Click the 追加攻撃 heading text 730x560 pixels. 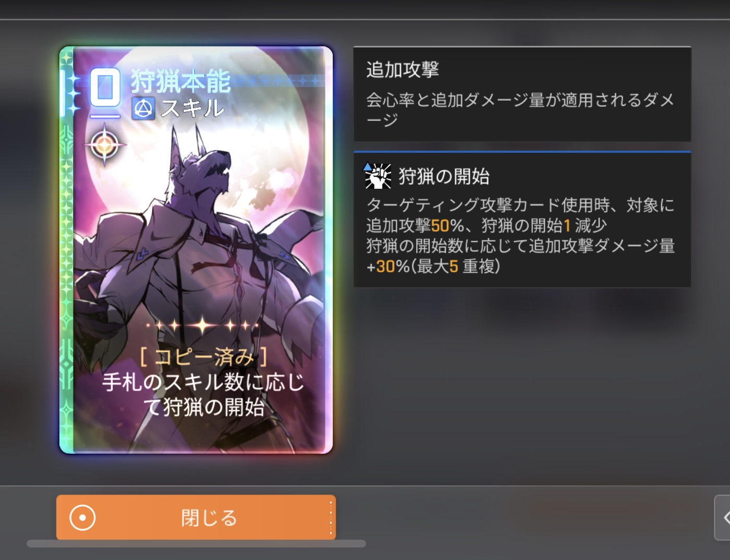point(403,69)
